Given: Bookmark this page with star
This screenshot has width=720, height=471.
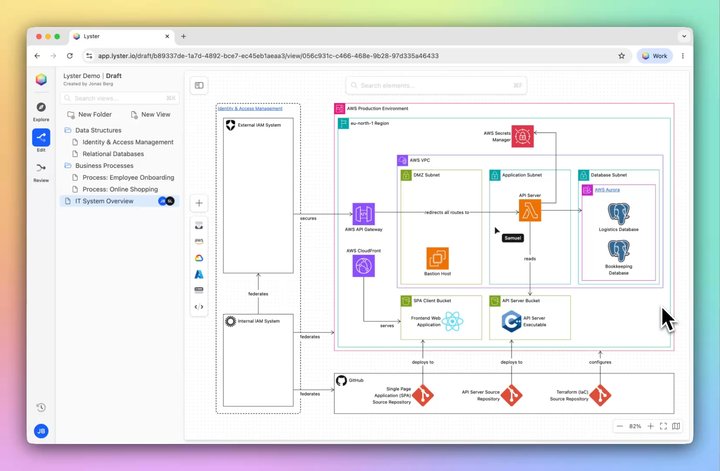Looking at the screenshot, I should [621, 56].
